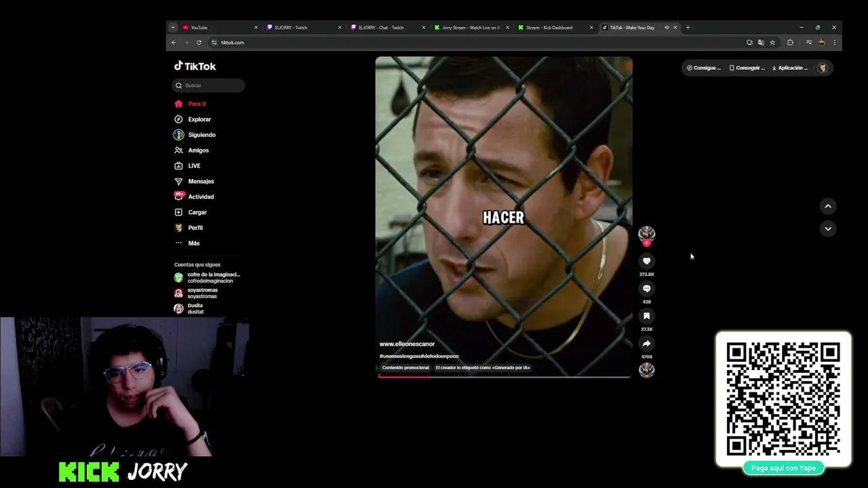Open Dusita followed account

(189, 309)
